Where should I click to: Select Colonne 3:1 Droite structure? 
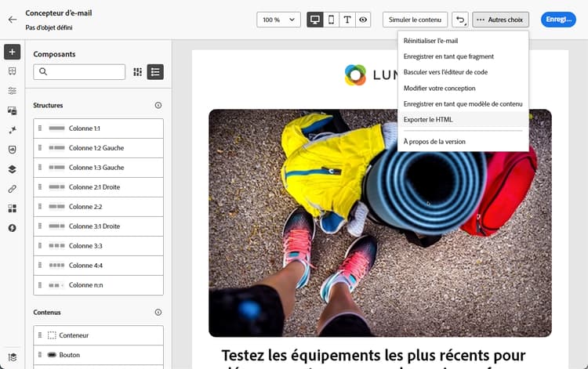coord(98,226)
